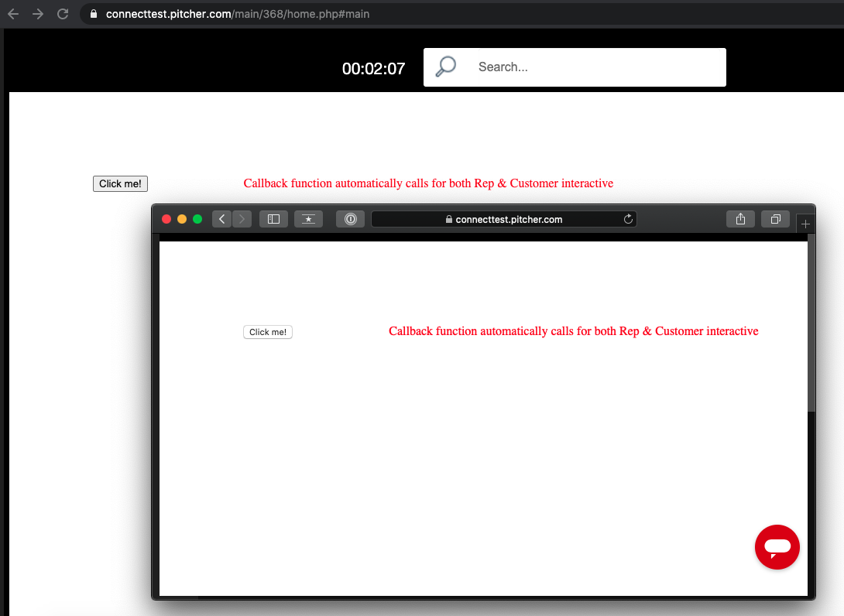Image resolution: width=844 pixels, height=616 pixels.
Task: Open a new Safari tab with plus
Action: click(x=805, y=224)
